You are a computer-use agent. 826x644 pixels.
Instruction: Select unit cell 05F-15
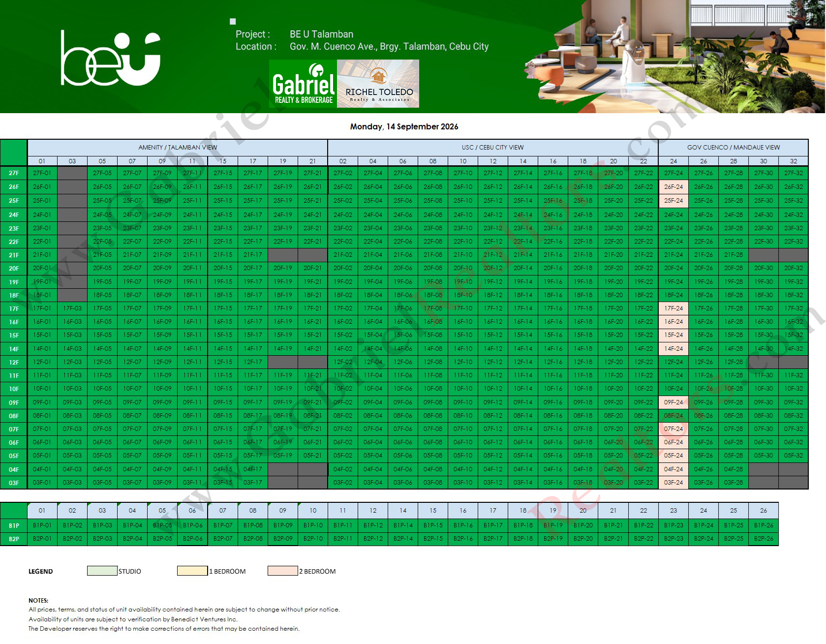click(222, 456)
